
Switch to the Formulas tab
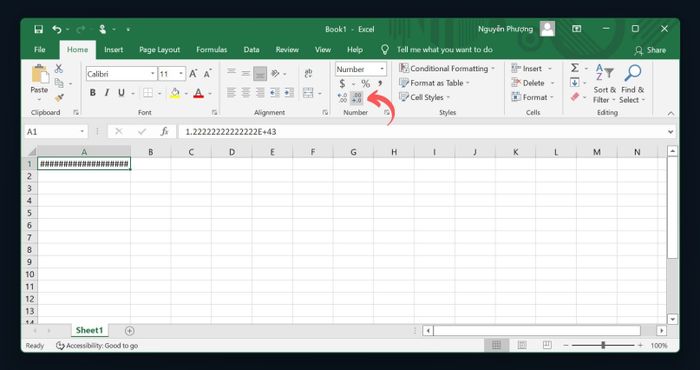click(212, 50)
